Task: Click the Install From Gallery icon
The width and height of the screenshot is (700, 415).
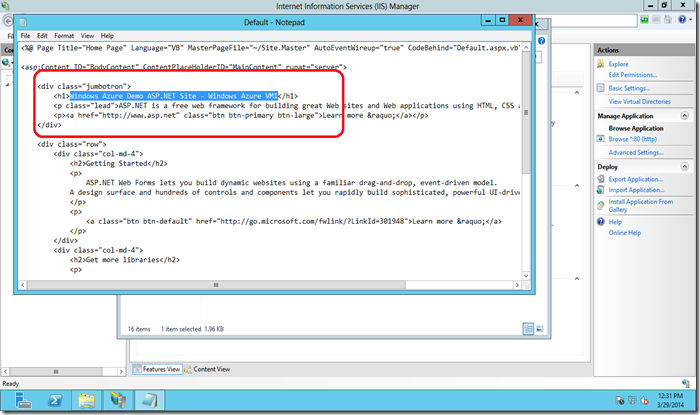Action: [x=600, y=205]
